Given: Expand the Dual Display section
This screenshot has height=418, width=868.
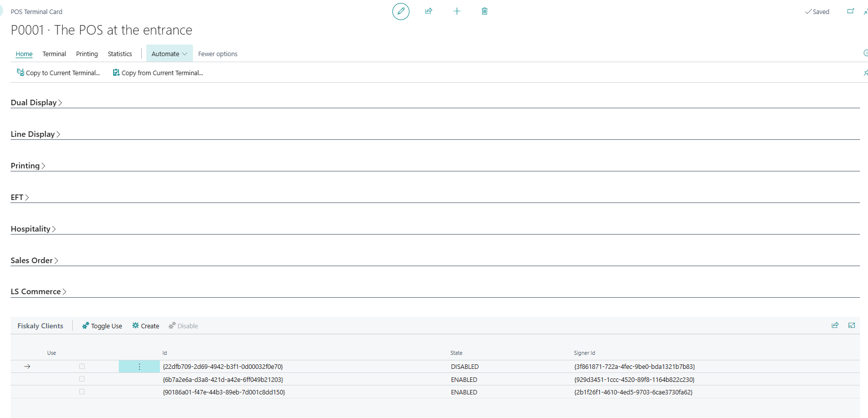Looking at the screenshot, I should [x=36, y=102].
